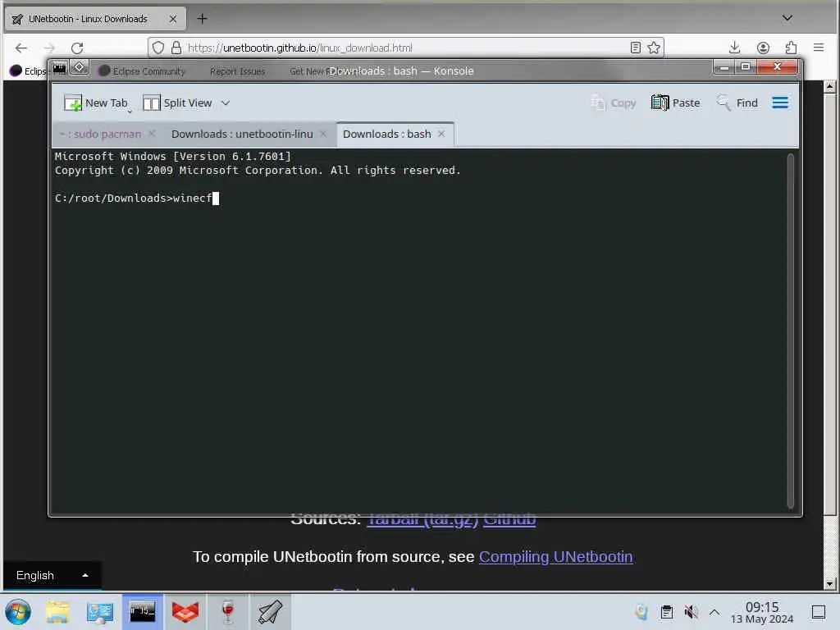The image size is (840, 630).
Task: Select the UNetbootin - Linux Downloads browser tab
Action: tap(95, 19)
